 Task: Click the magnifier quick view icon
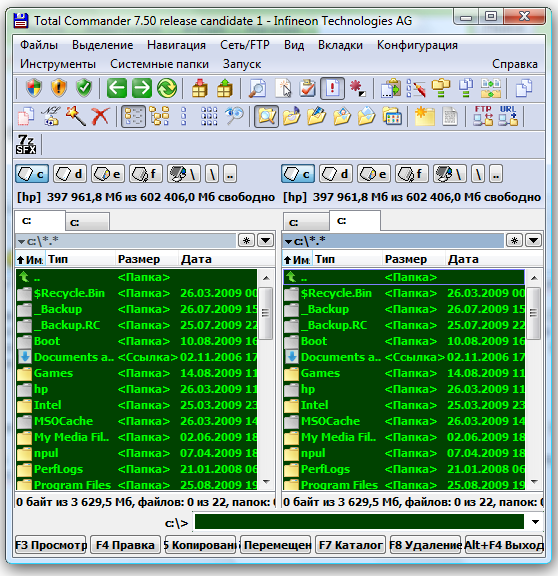[x=234, y=116]
